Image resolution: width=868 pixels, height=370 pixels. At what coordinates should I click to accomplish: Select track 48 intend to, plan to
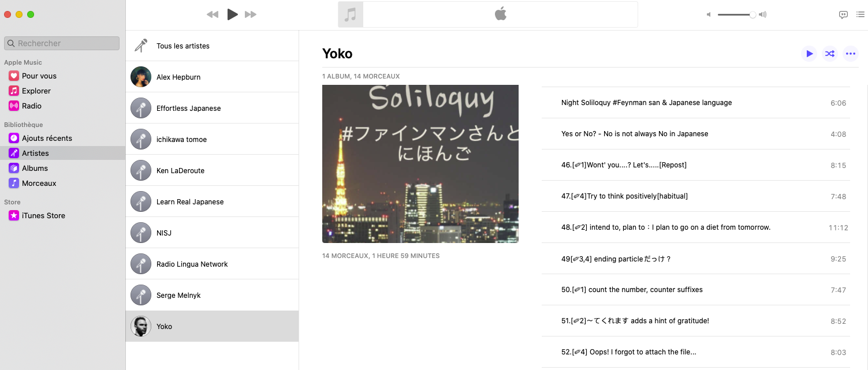696,227
